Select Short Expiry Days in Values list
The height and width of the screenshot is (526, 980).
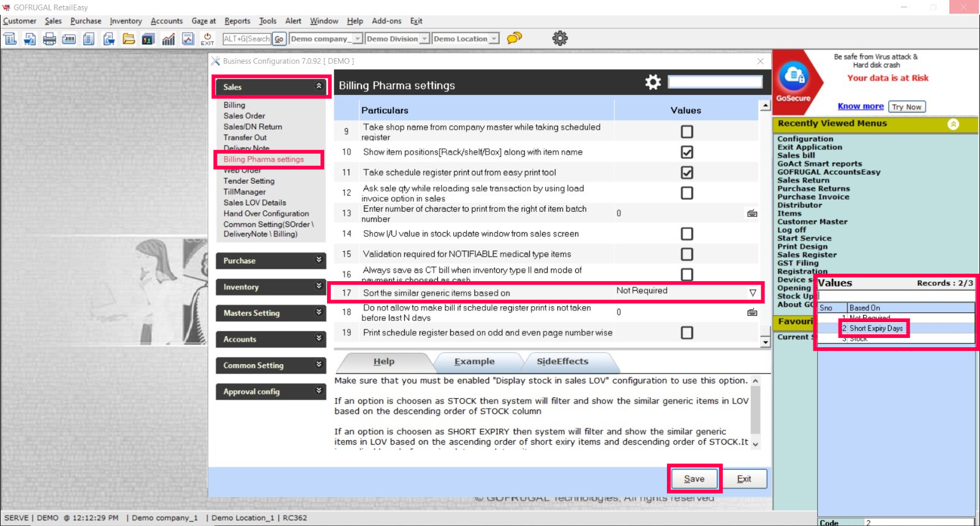click(875, 328)
